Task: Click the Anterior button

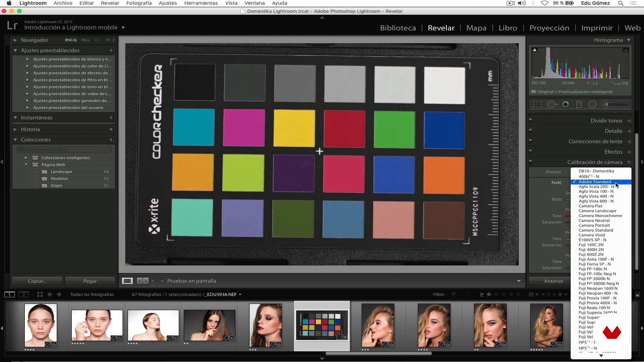Action: tap(553, 281)
